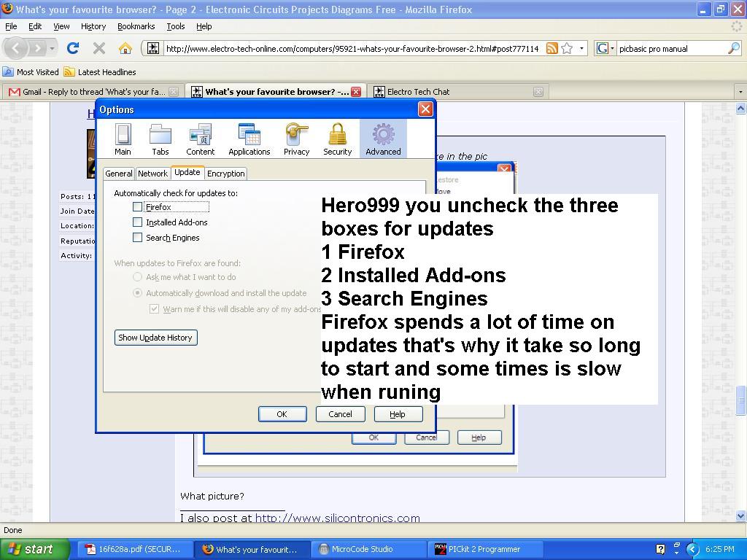The image size is (747, 560).
Task: Click the URL address field
Action: point(352,48)
